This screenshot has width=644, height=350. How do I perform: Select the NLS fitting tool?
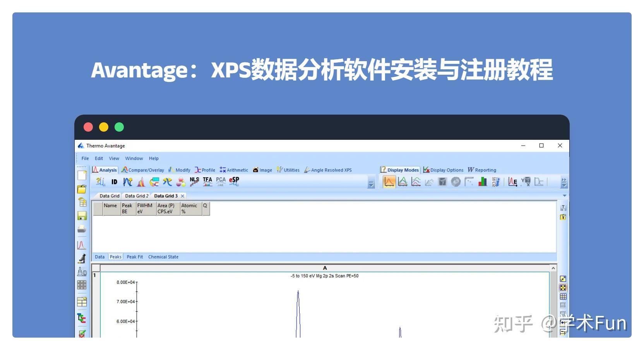pos(194,181)
